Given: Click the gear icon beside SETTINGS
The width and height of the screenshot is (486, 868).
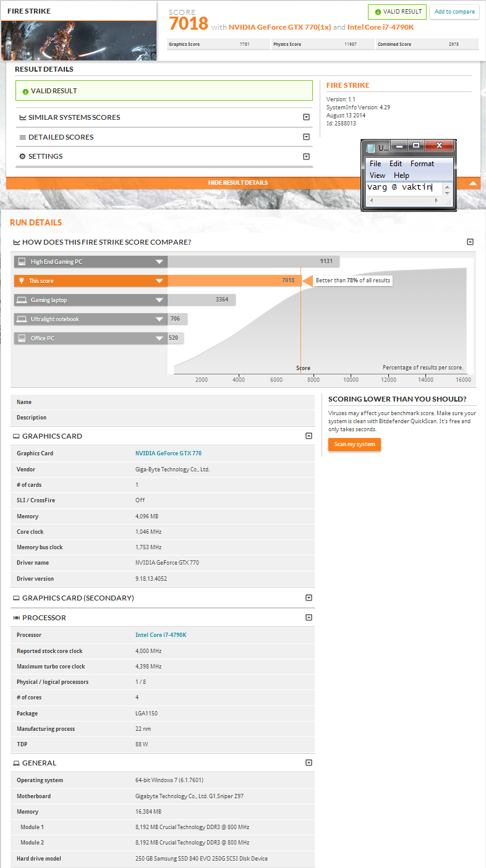Looking at the screenshot, I should coord(23,156).
